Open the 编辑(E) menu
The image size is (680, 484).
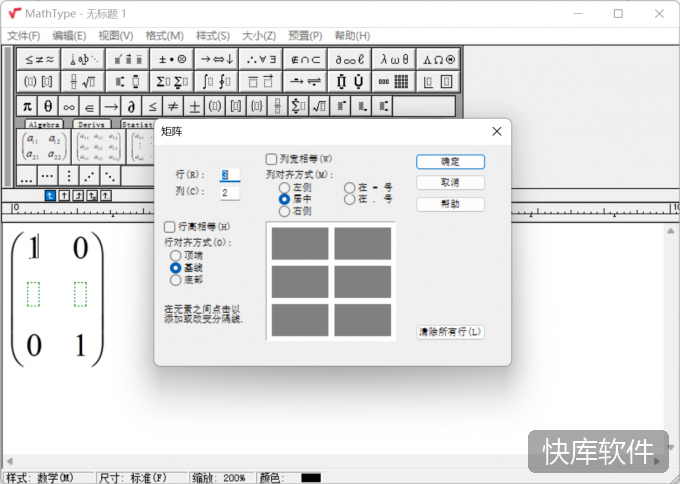point(69,36)
